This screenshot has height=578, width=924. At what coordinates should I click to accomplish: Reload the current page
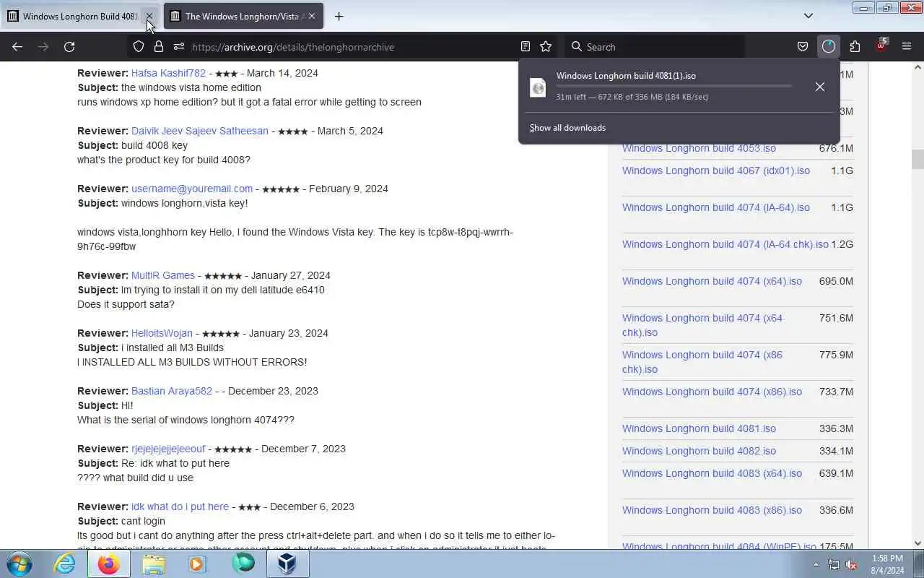tap(69, 47)
